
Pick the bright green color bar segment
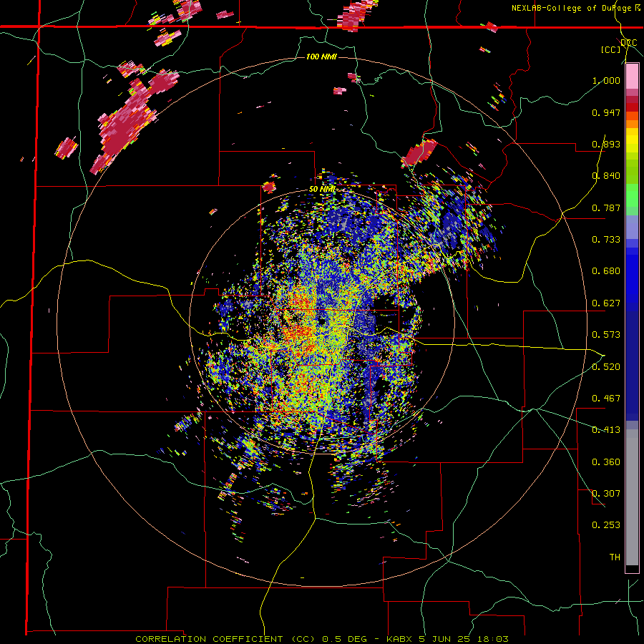pyautogui.click(x=632, y=195)
